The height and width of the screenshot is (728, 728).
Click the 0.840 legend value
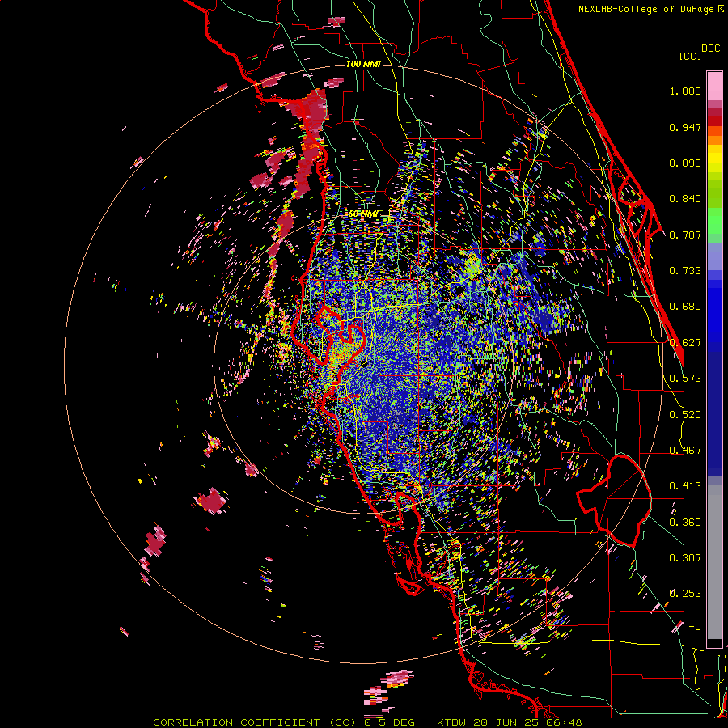(x=685, y=199)
